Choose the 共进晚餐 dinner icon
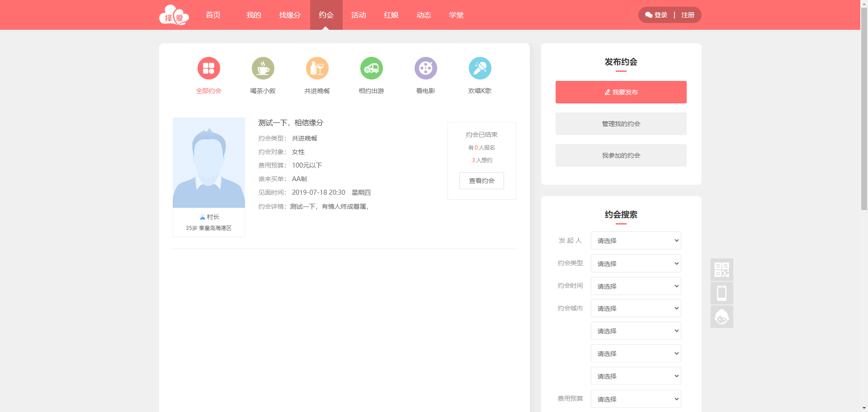This screenshot has width=868, height=412. point(317,68)
